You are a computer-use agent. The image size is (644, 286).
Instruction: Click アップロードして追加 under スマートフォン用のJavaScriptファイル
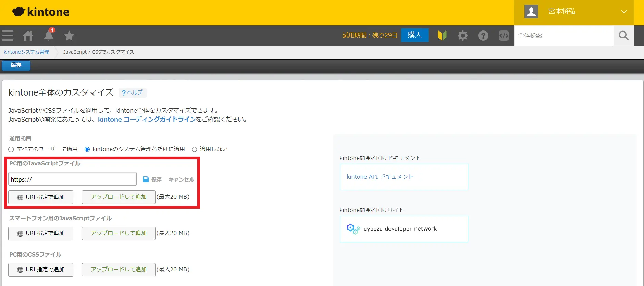119,233
